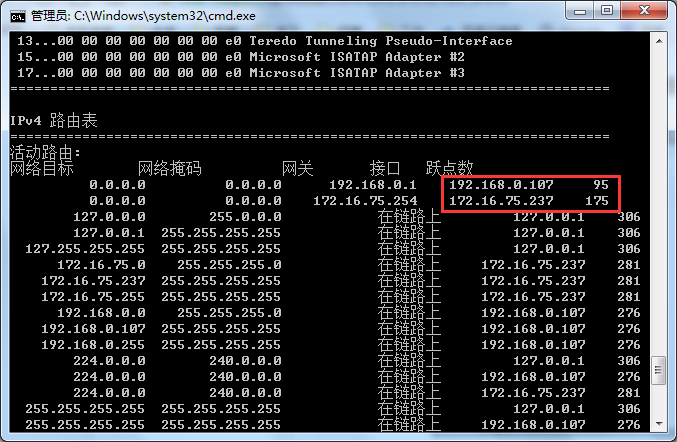The image size is (677, 442).
Task: Click network destination 127.0.0.0
Action: point(109,217)
